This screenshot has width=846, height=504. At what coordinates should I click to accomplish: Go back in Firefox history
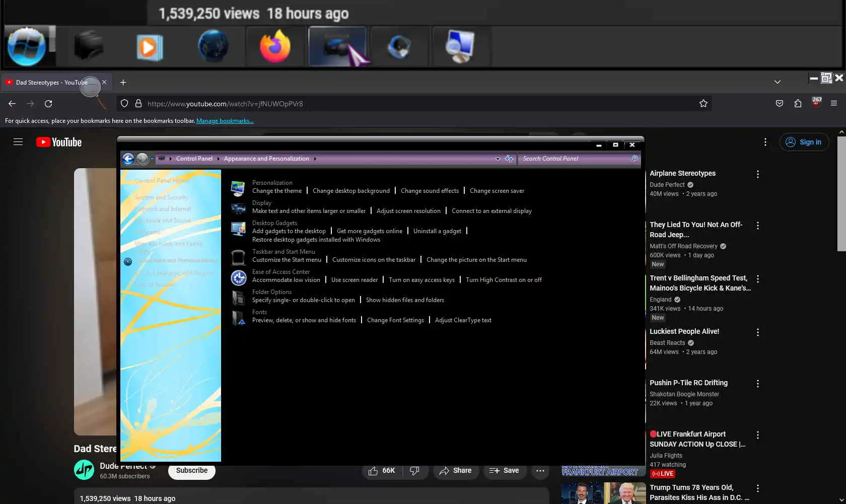pos(12,104)
